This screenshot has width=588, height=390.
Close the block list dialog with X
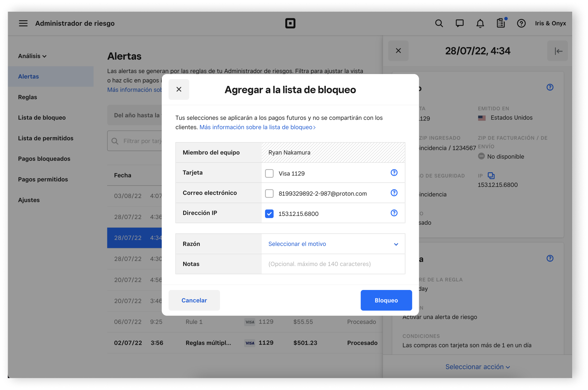click(179, 89)
